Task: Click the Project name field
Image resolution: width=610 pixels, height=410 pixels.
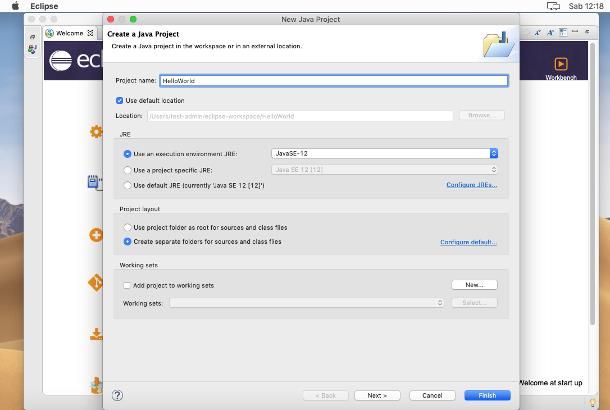Action: coord(334,81)
